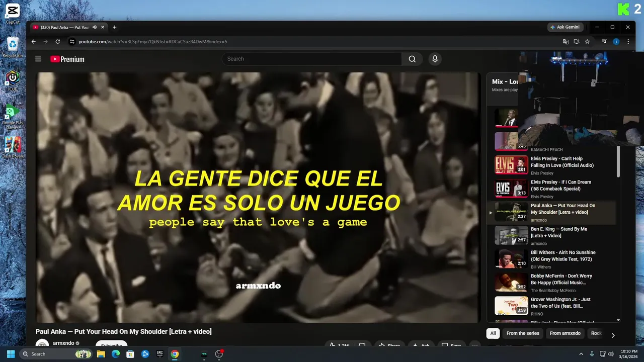The image size is (644, 362).
Task: Open iCUE desktop shortcut
Action: pos(13,80)
